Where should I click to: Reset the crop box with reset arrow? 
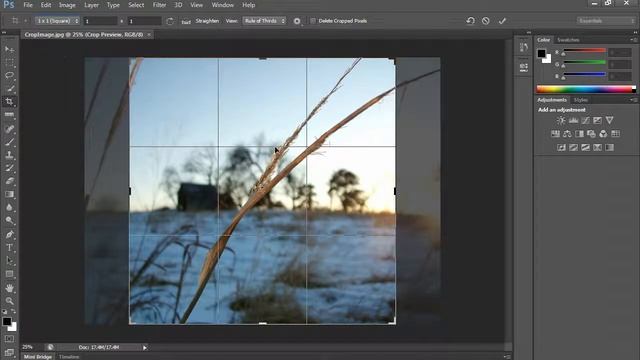pos(471,20)
